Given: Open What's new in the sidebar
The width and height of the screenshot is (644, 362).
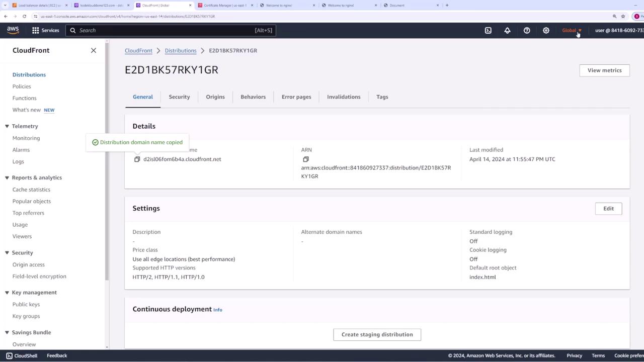Looking at the screenshot, I should coord(27,110).
